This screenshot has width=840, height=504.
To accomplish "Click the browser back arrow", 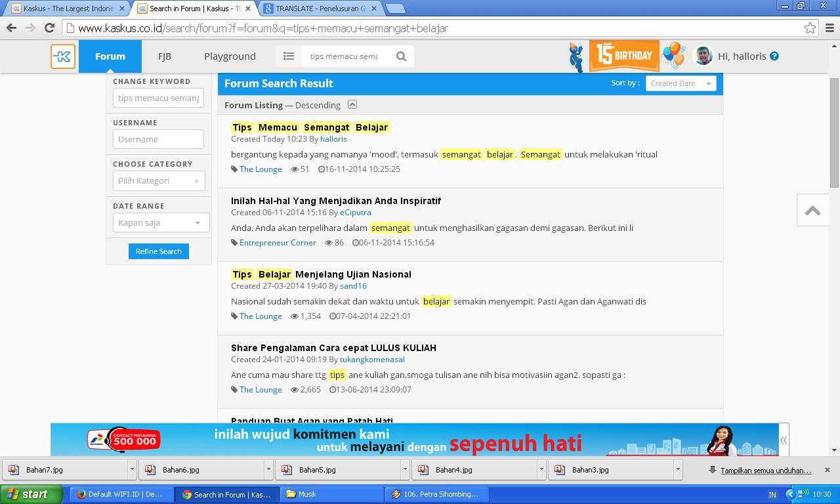I will 11,28.
